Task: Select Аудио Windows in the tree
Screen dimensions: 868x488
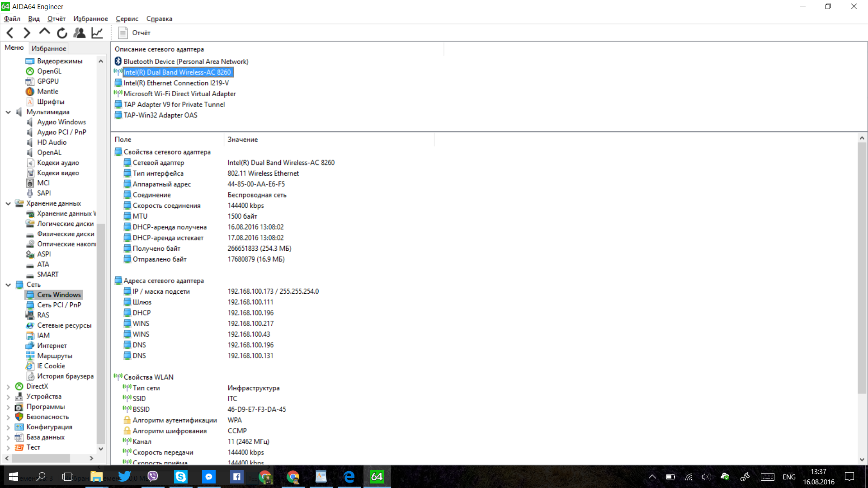Action: pos(61,122)
